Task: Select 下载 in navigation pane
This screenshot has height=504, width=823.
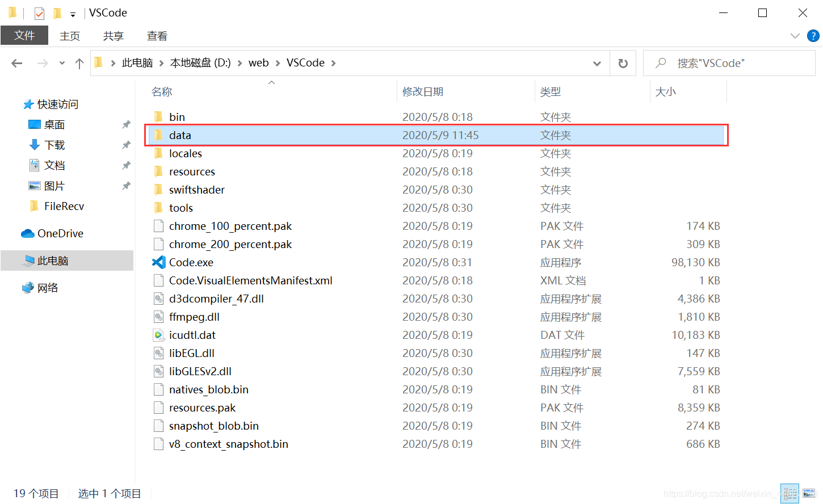Action: click(x=54, y=145)
